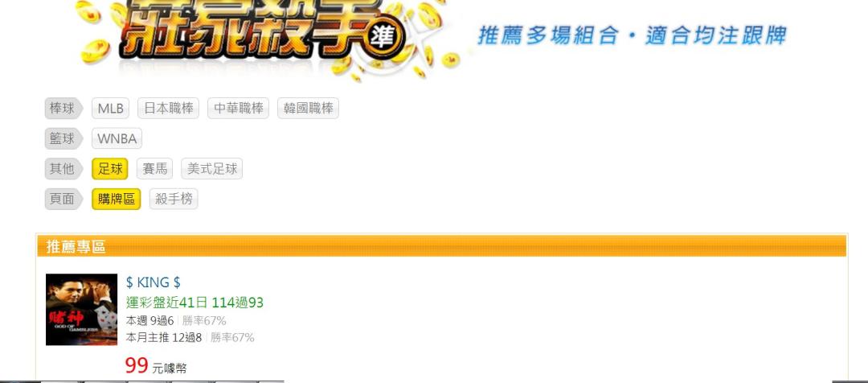
Task: Choose the 韓國職棒 league tag
Action: click(x=309, y=109)
